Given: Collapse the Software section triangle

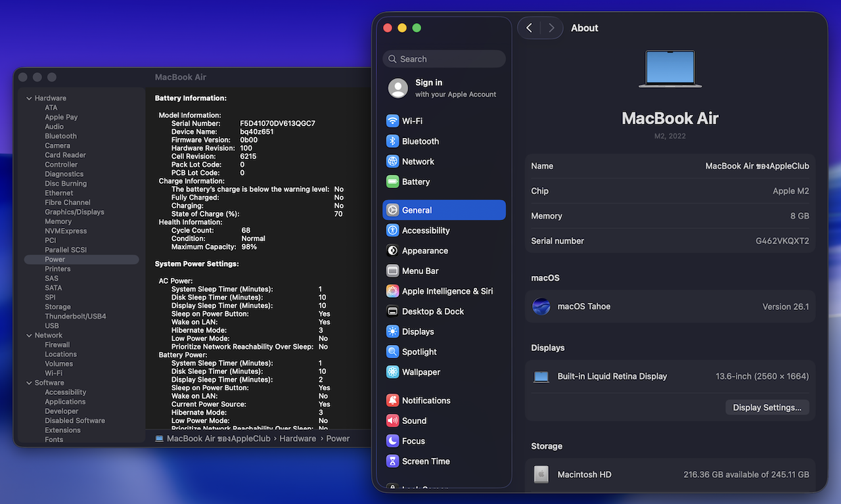Looking at the screenshot, I should click(29, 383).
